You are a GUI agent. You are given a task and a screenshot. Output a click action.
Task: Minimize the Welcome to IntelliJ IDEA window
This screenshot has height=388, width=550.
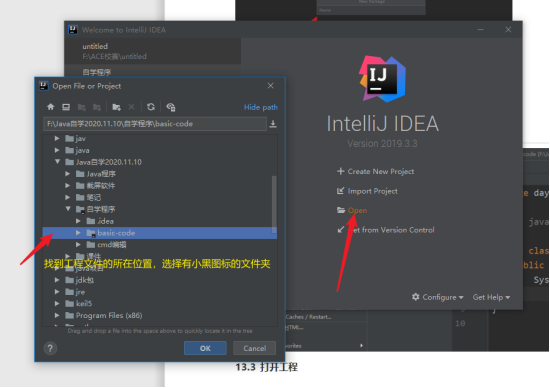tap(481, 30)
